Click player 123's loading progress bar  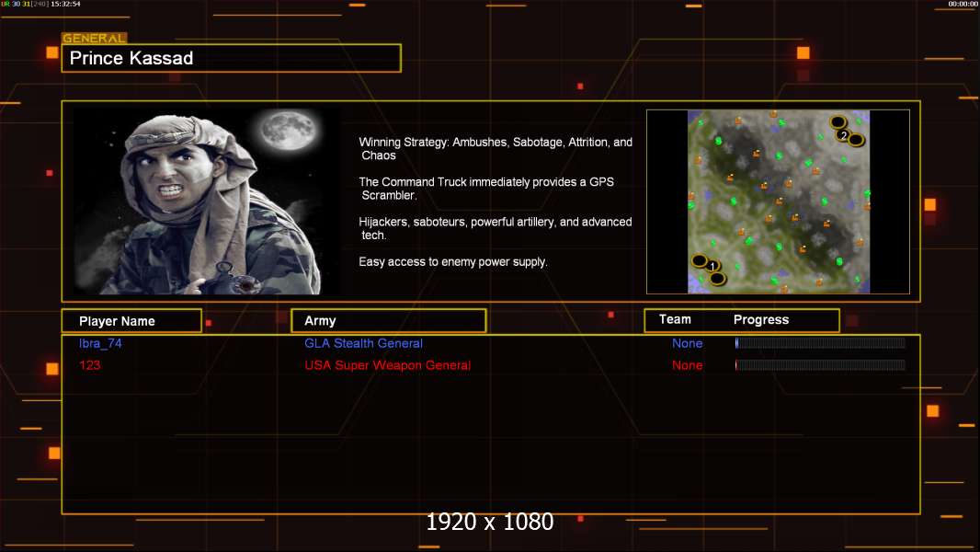820,365
